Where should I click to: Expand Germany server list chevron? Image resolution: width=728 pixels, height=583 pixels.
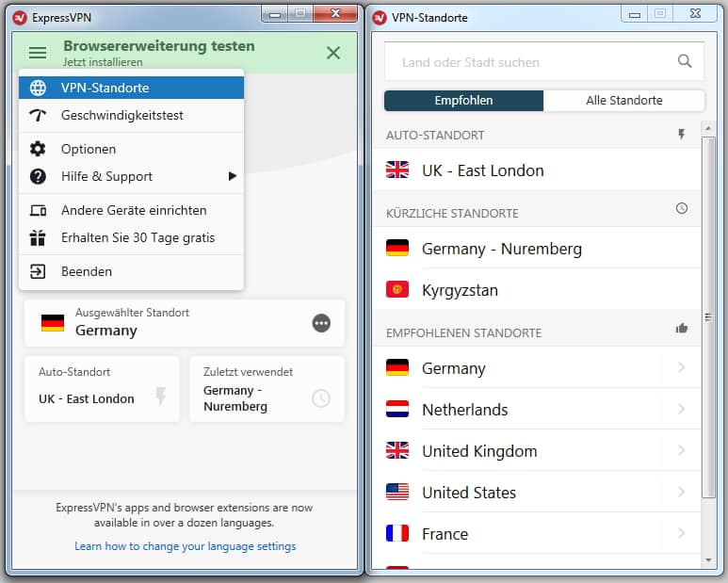point(681,367)
